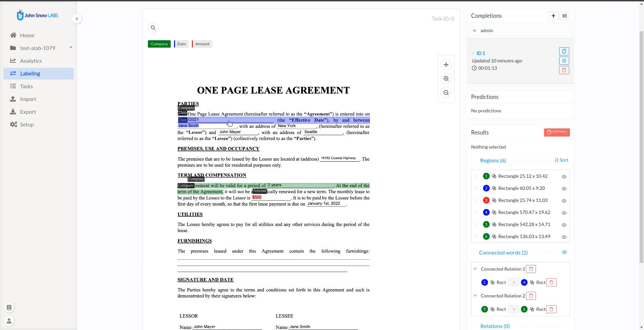
Task: Click the John Snow LABS logo
Action: (x=38, y=15)
